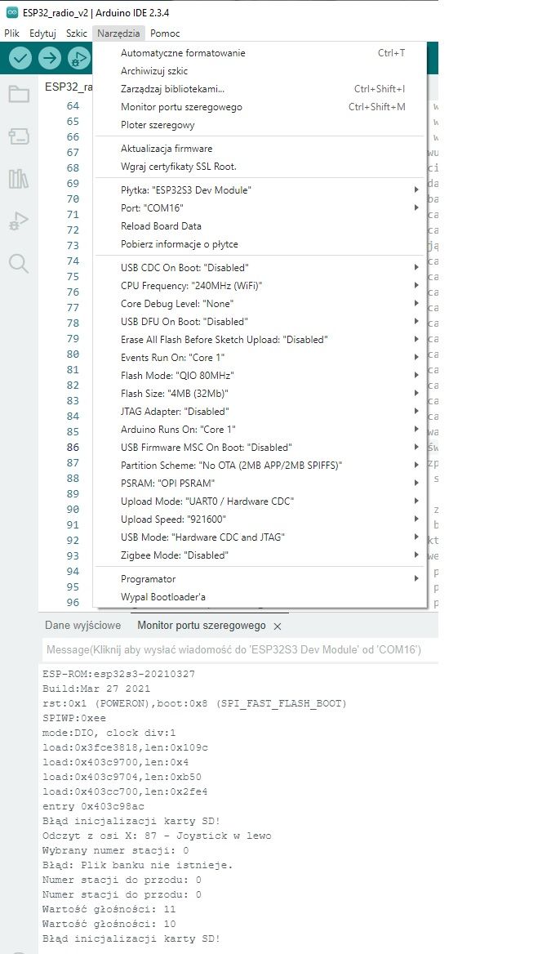Screen dimensions: 560x954
Task: Expand Partition Scheme "No OTA" submenu
Action: [x=260, y=465]
